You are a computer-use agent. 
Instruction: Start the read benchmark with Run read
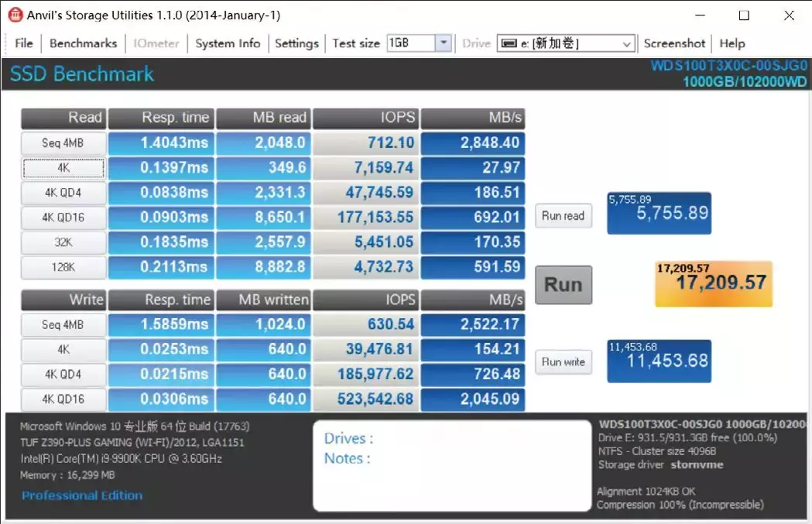point(563,216)
